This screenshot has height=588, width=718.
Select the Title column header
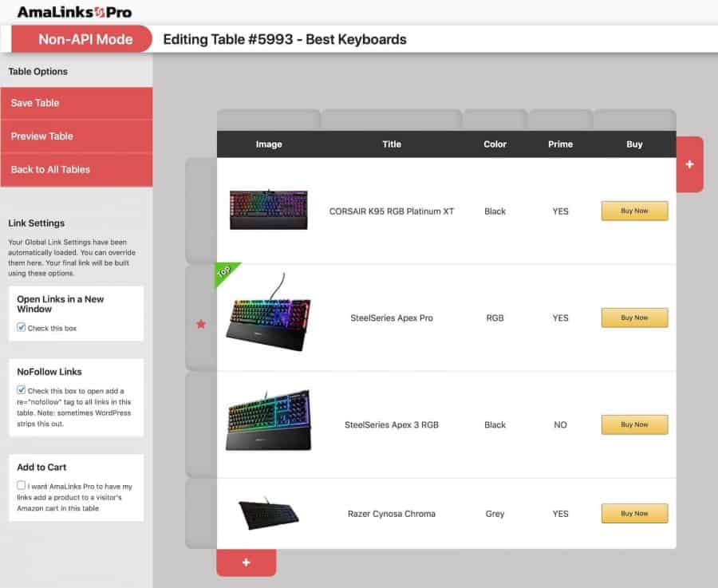[x=392, y=144]
